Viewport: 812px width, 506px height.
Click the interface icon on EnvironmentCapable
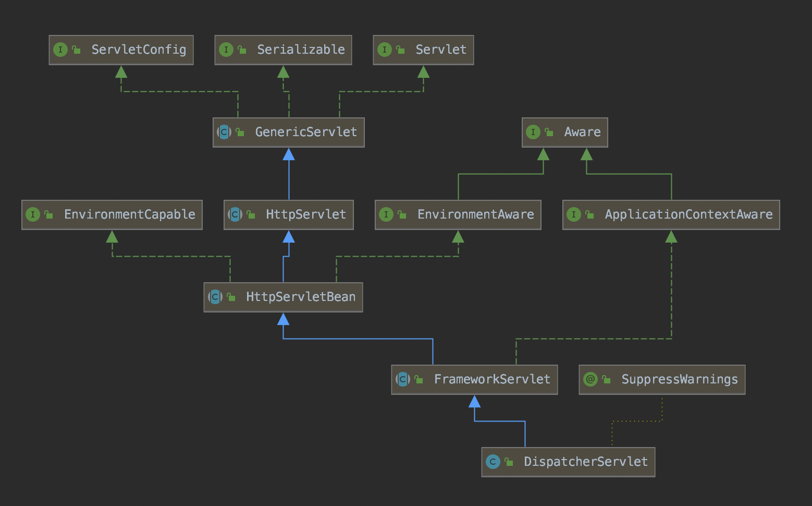pyautogui.click(x=33, y=215)
